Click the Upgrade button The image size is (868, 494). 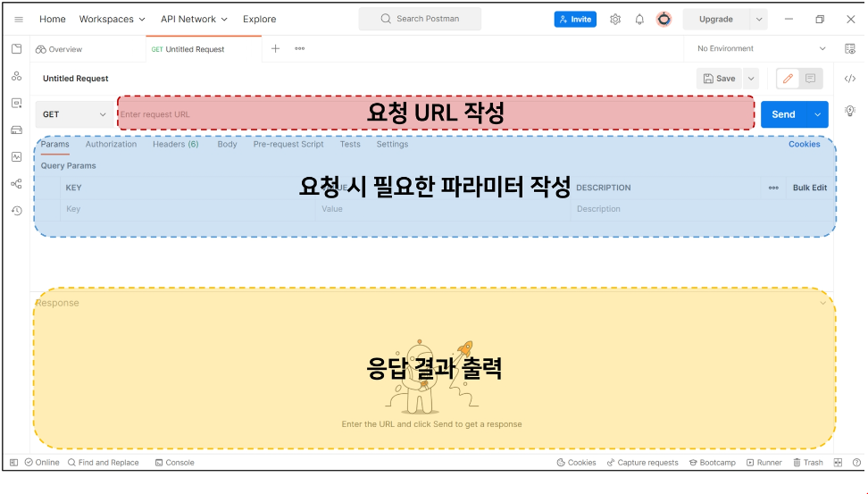point(716,20)
